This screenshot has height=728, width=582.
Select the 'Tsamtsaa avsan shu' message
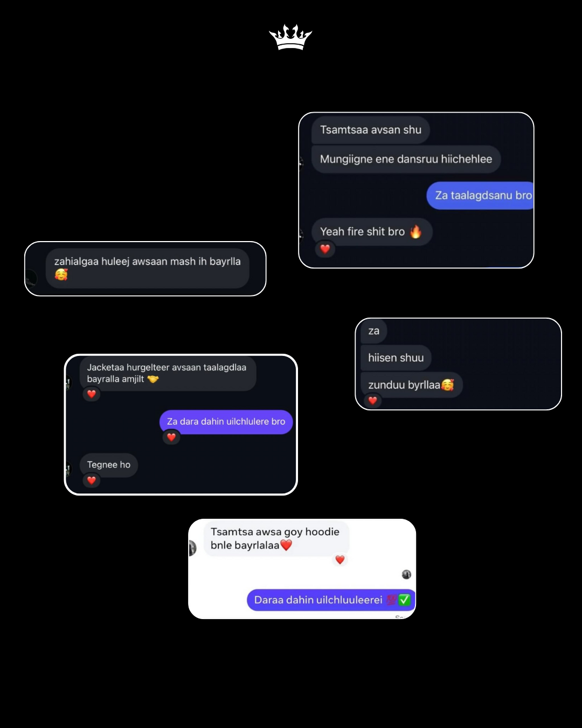pyautogui.click(x=371, y=130)
